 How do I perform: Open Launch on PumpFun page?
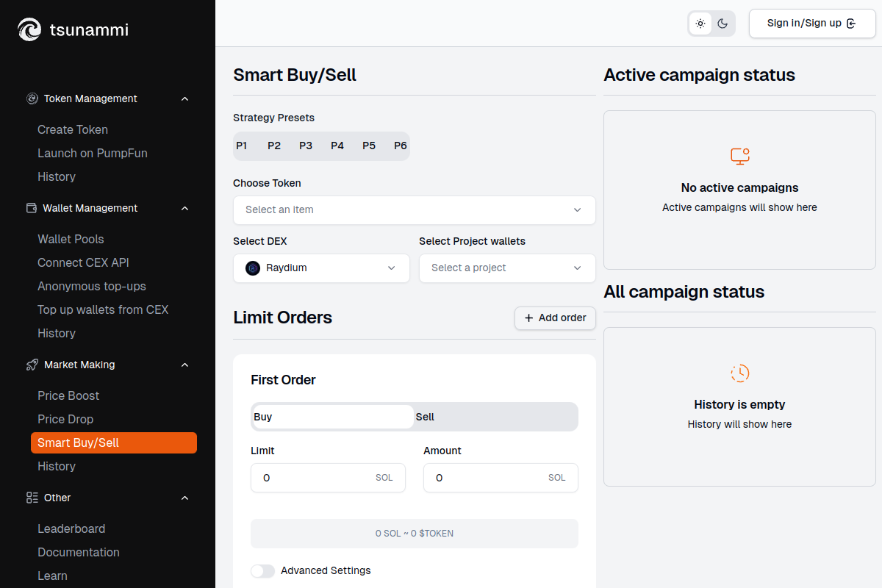click(93, 153)
